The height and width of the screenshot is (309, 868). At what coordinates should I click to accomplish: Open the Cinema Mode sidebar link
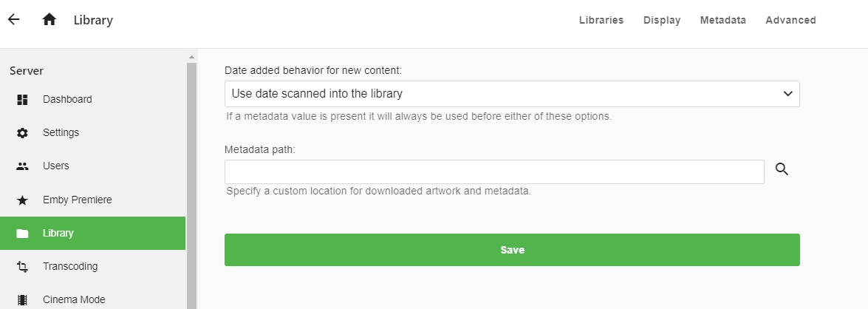[x=74, y=300]
